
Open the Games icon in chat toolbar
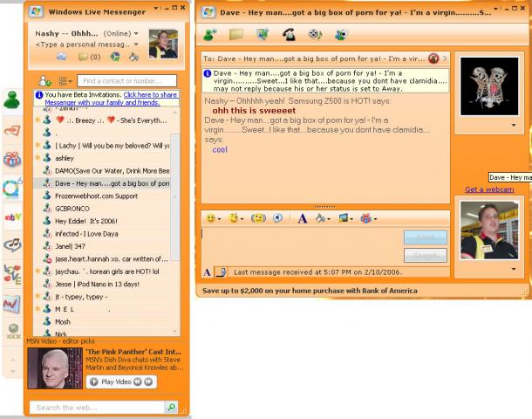coord(341,34)
